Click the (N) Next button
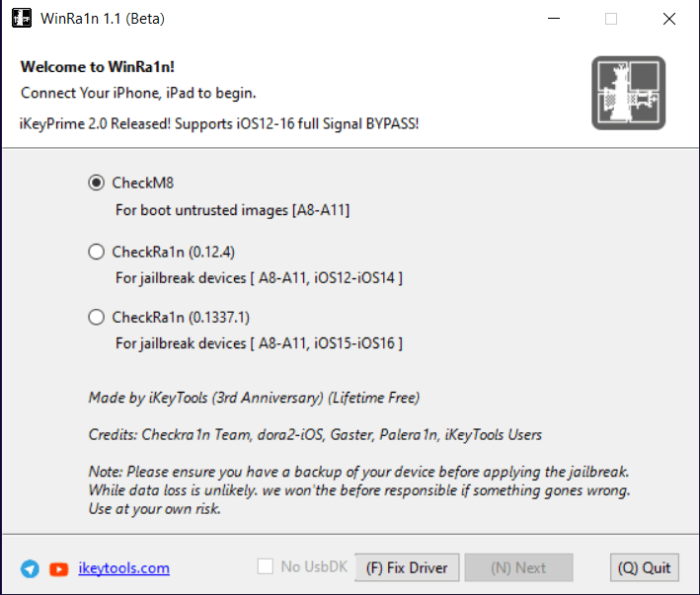 pyautogui.click(x=518, y=567)
